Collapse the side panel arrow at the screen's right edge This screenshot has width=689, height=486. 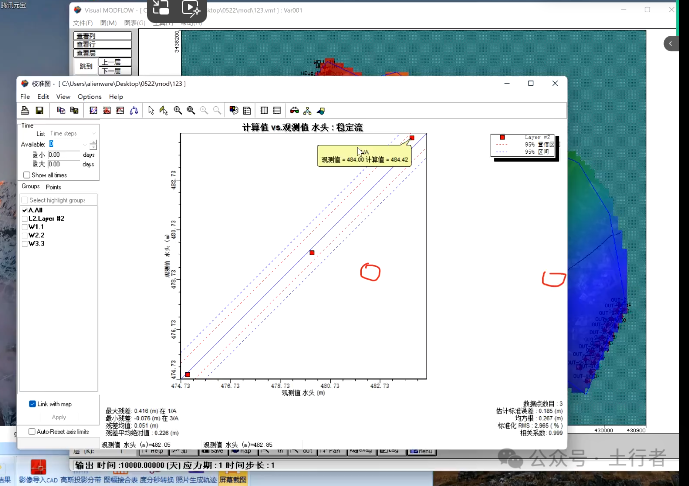coord(671,43)
